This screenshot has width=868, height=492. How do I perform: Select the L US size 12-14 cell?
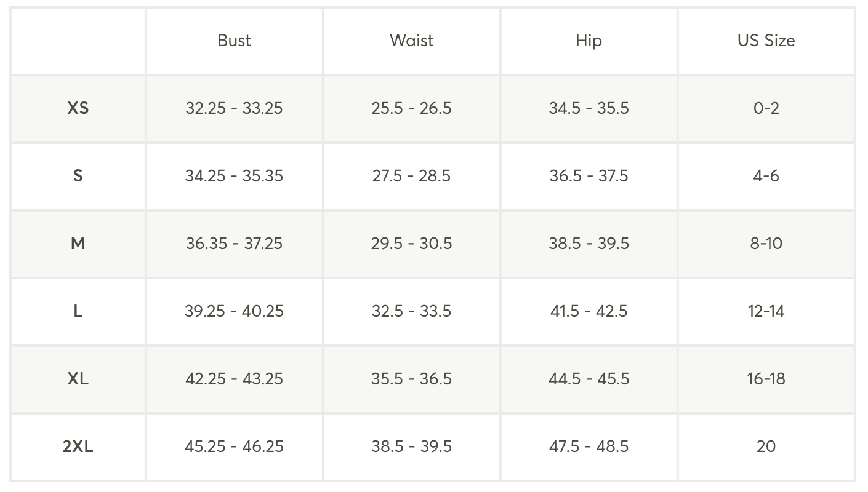[766, 311]
